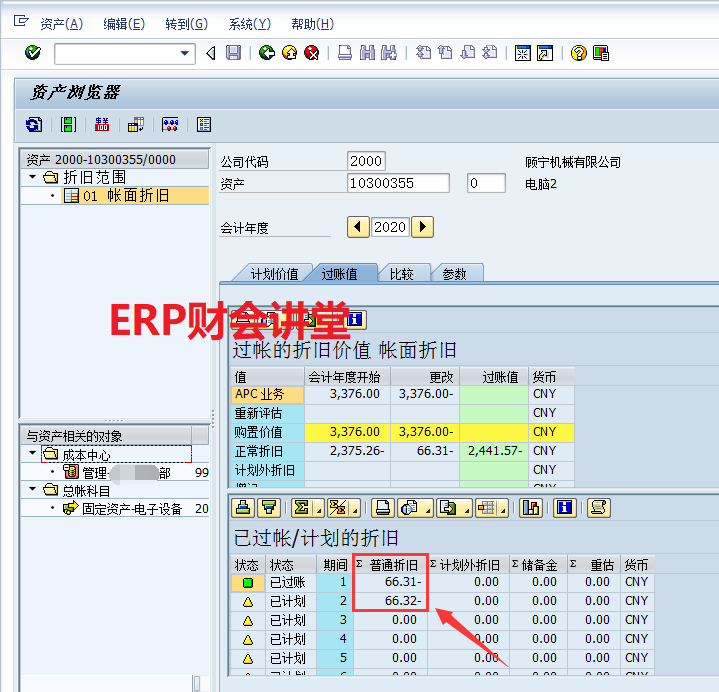Switch to the 比较 tab
Viewport: 719px width, 692px height.
click(401, 274)
